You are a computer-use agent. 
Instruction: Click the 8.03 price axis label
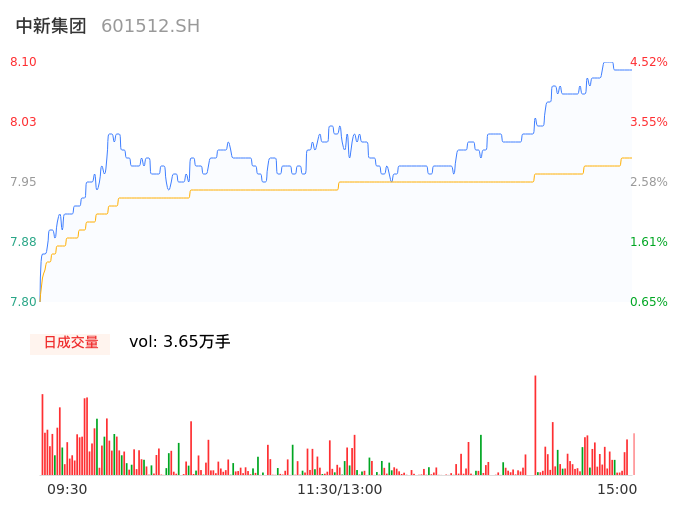click(x=23, y=122)
